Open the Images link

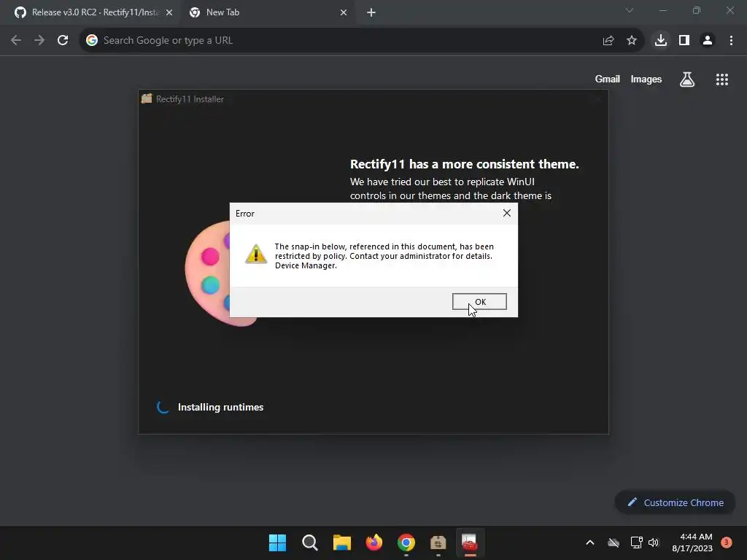tap(646, 79)
